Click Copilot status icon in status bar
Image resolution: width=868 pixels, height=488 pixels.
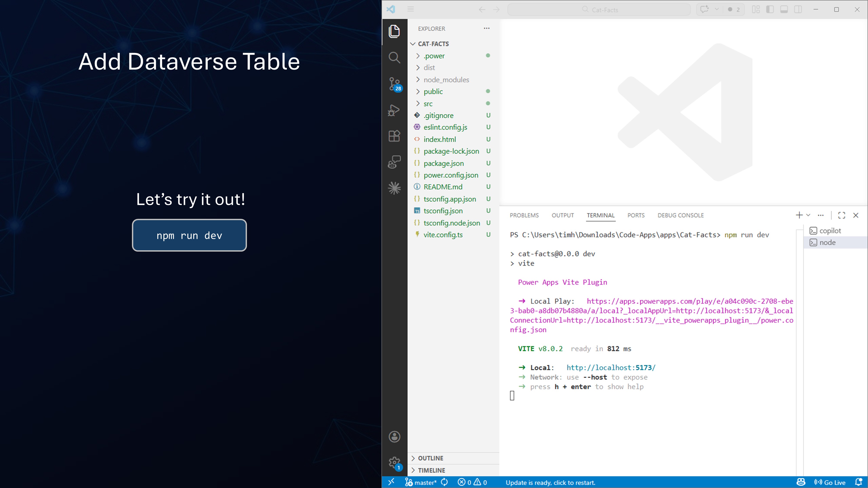[x=801, y=482]
